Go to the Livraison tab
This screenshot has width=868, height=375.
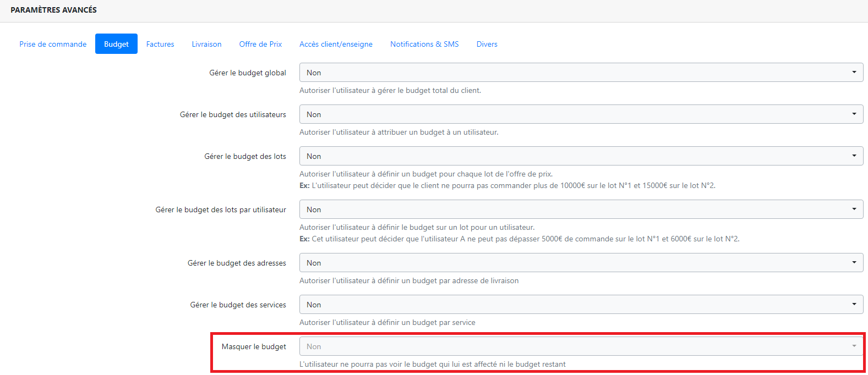coord(206,44)
